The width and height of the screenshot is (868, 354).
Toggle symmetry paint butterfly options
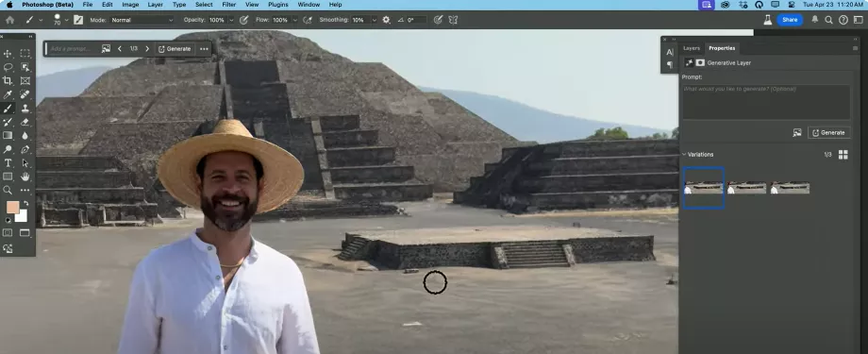[x=453, y=20]
